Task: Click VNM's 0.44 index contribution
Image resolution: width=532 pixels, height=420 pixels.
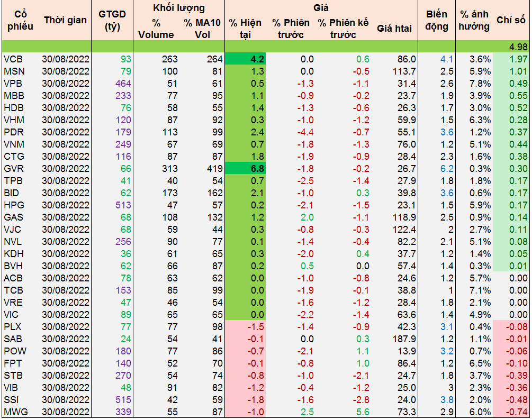Action: [x=518, y=144]
